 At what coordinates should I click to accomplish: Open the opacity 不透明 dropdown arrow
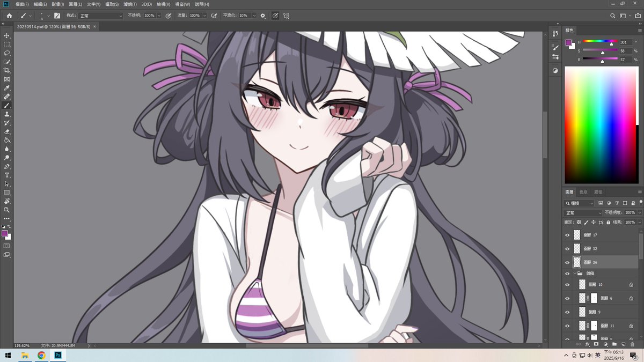[x=159, y=16]
